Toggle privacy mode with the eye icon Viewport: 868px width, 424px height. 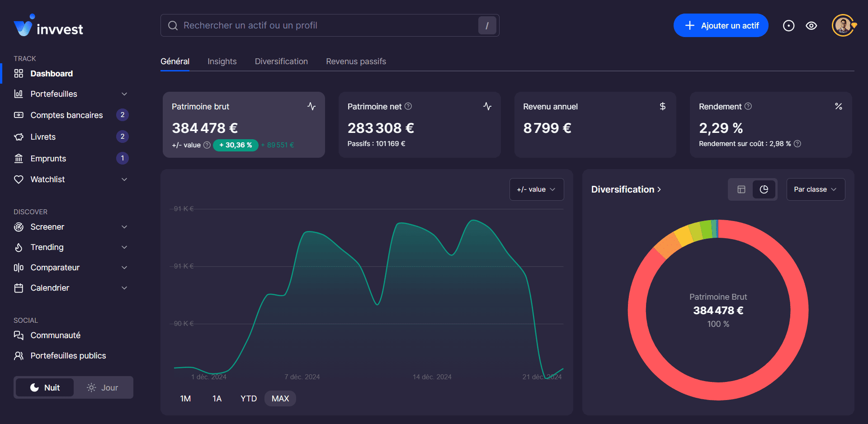click(x=811, y=26)
